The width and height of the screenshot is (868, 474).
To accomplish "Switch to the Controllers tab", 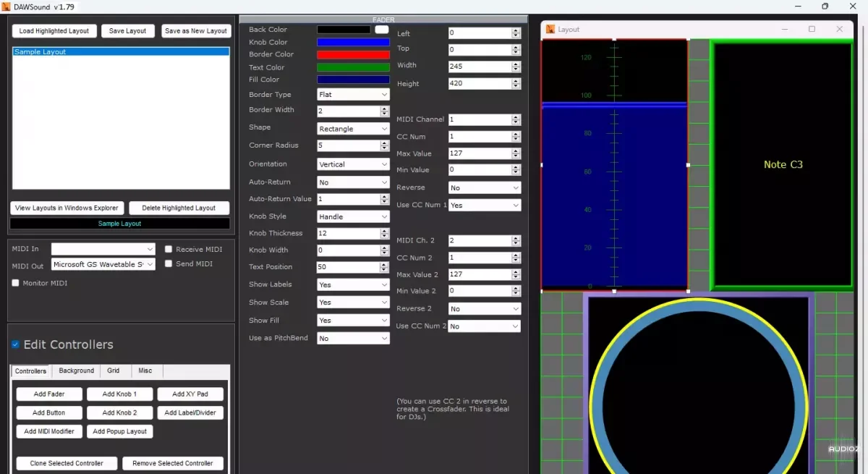I will pos(30,371).
